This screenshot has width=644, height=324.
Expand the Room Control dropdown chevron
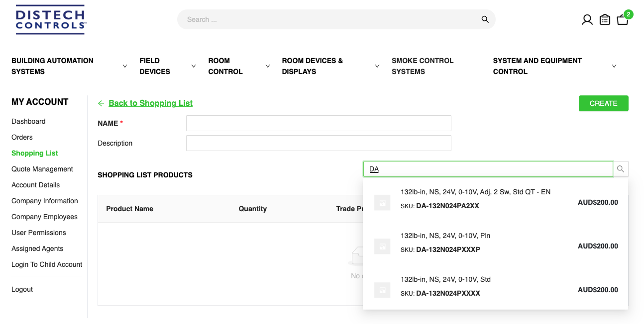coord(268,66)
